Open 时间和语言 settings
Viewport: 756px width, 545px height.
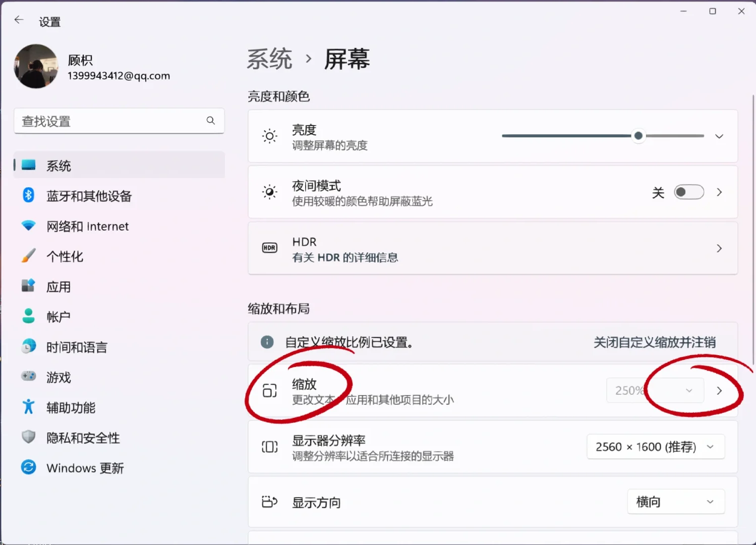(x=77, y=347)
